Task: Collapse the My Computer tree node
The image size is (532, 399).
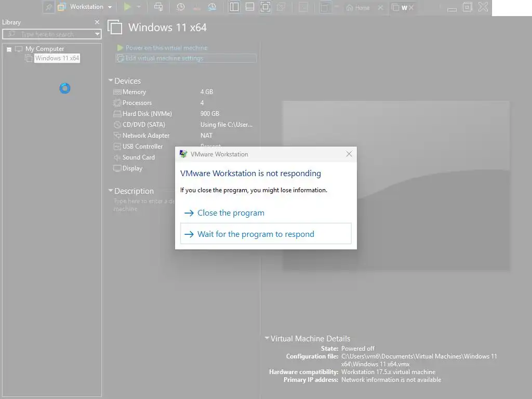Action: 9,49
